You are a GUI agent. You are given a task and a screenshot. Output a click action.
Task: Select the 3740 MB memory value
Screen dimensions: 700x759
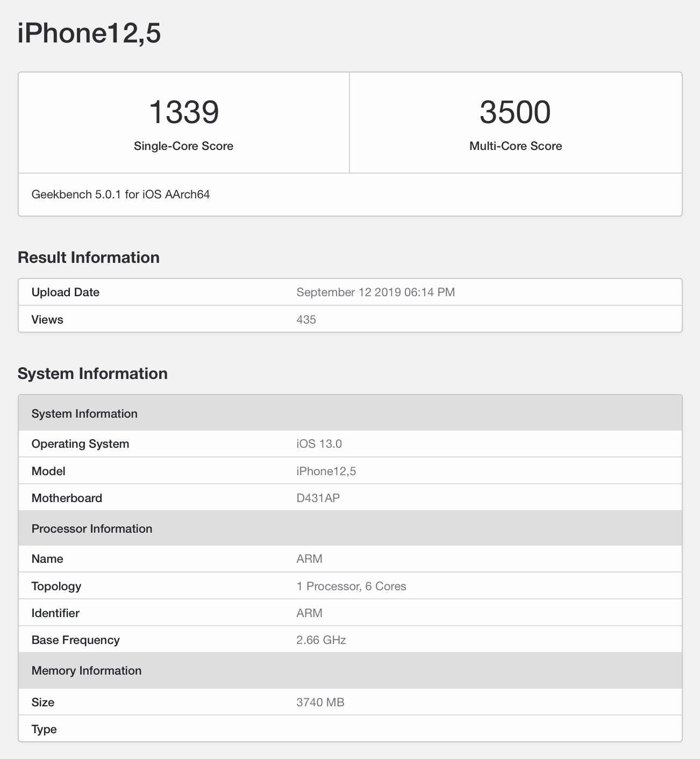[320, 703]
